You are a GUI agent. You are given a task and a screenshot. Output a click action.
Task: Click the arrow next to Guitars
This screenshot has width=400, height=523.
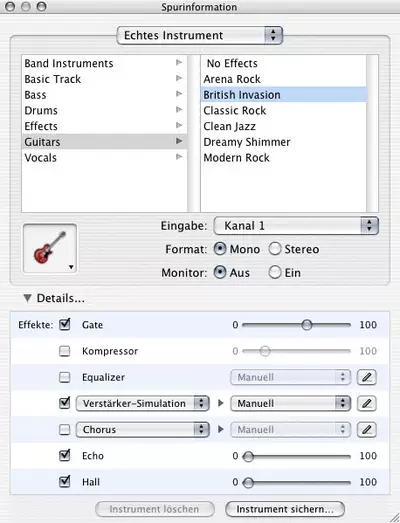[x=179, y=141]
